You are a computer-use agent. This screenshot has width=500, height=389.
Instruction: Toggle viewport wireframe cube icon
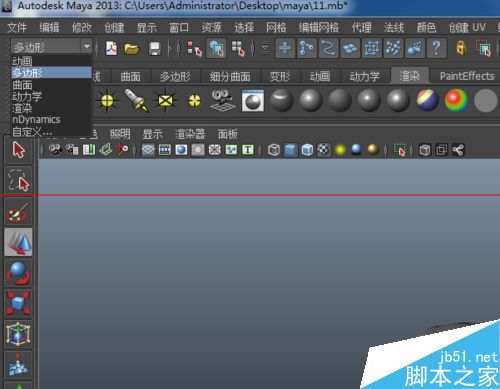coord(274,150)
